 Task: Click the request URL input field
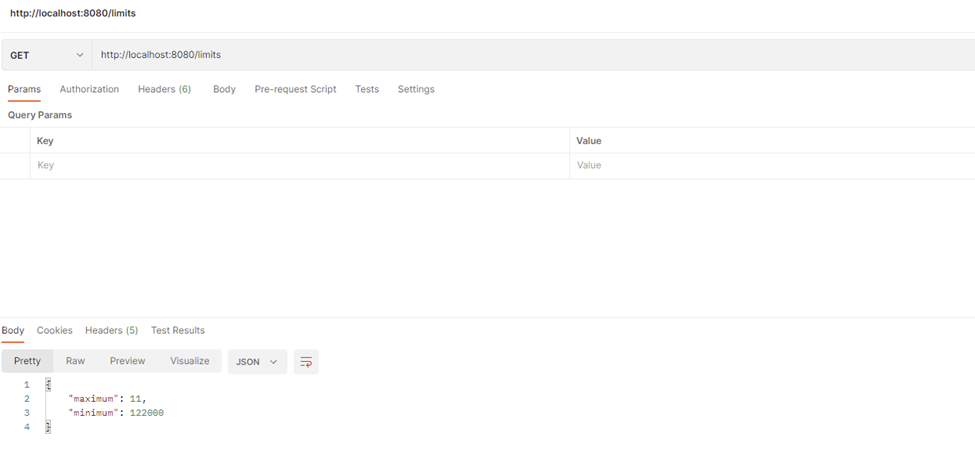coord(534,55)
